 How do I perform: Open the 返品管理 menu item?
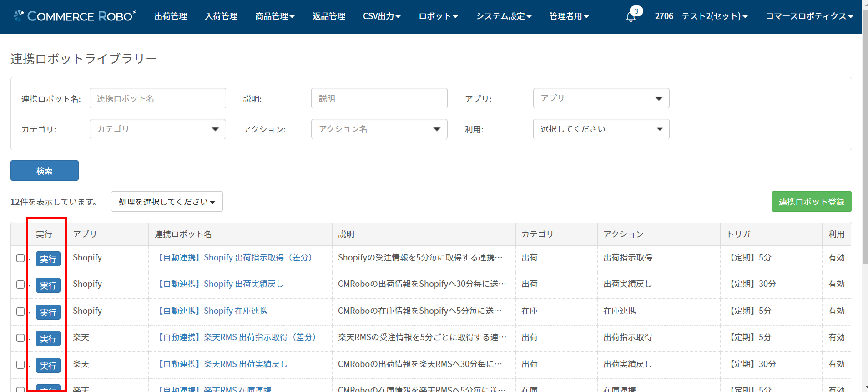pos(329,16)
